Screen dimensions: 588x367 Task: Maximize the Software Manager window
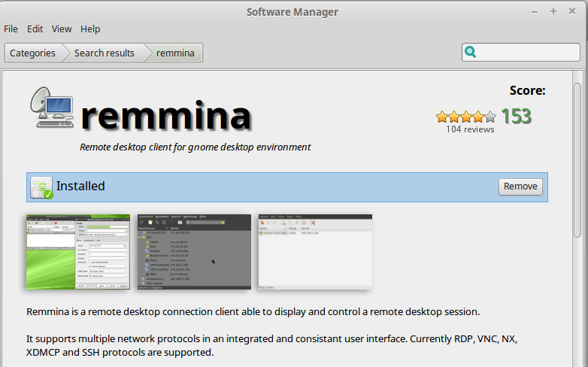click(553, 11)
